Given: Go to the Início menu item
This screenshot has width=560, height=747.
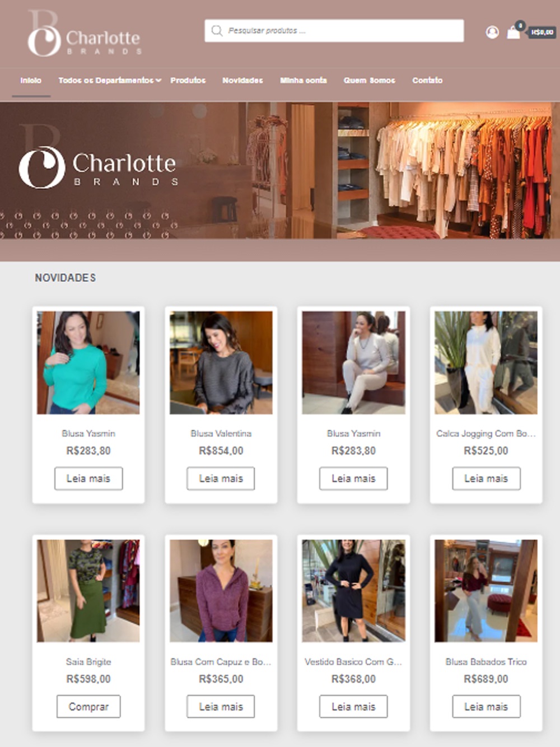Looking at the screenshot, I should [x=31, y=80].
